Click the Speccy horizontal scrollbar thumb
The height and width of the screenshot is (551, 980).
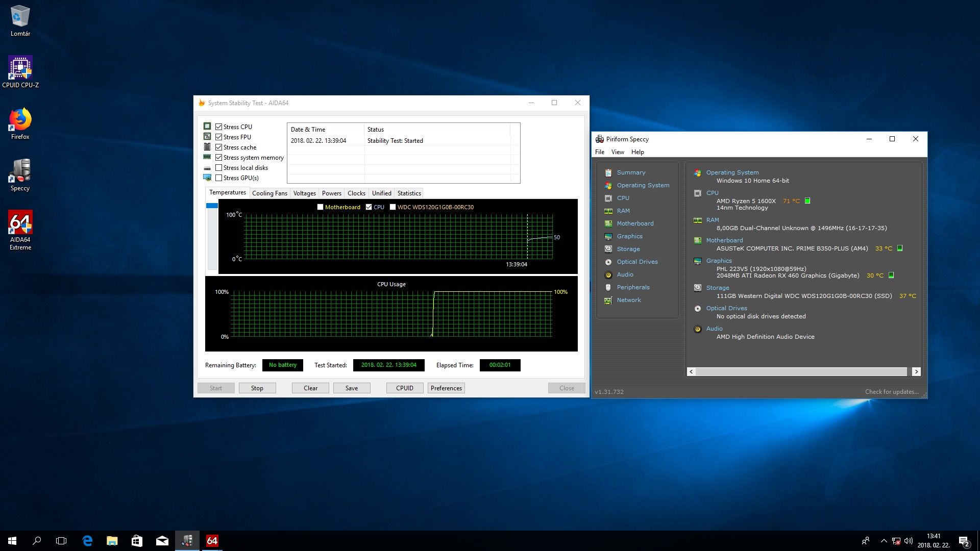tap(800, 371)
